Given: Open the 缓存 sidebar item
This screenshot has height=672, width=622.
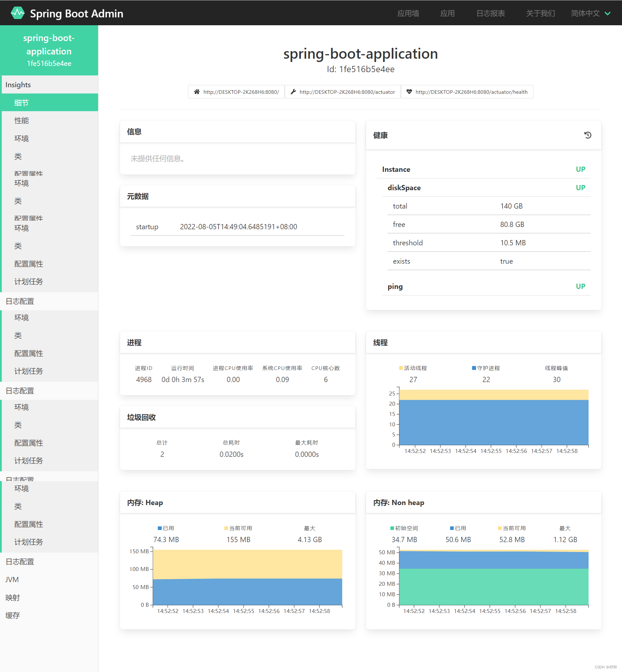Looking at the screenshot, I should click(x=49, y=616).
